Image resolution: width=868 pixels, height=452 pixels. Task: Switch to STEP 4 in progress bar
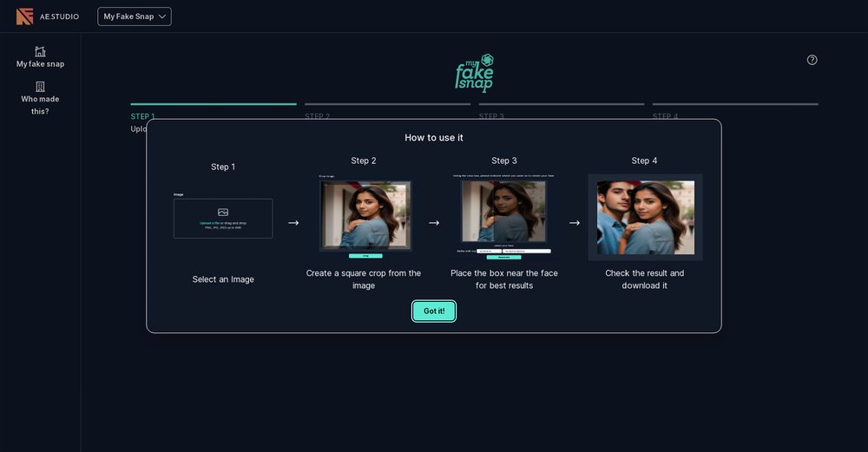666,115
